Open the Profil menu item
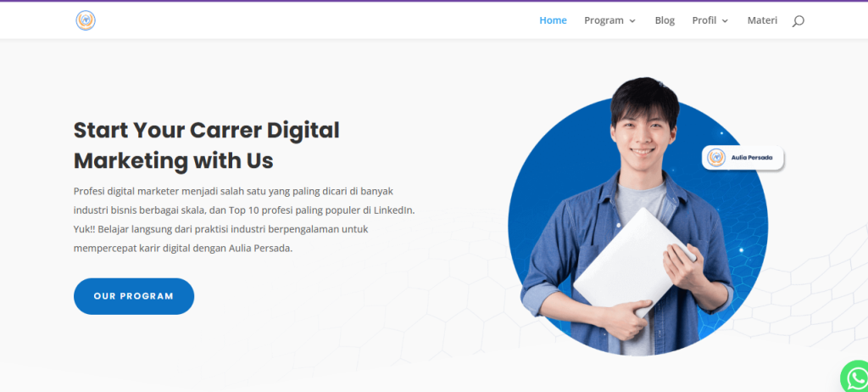868x392 pixels. (704, 20)
